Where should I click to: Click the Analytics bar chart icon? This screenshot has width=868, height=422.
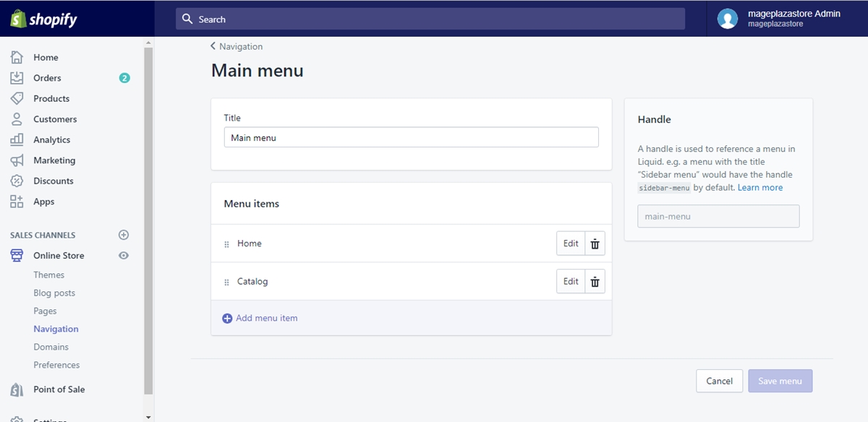click(x=17, y=139)
